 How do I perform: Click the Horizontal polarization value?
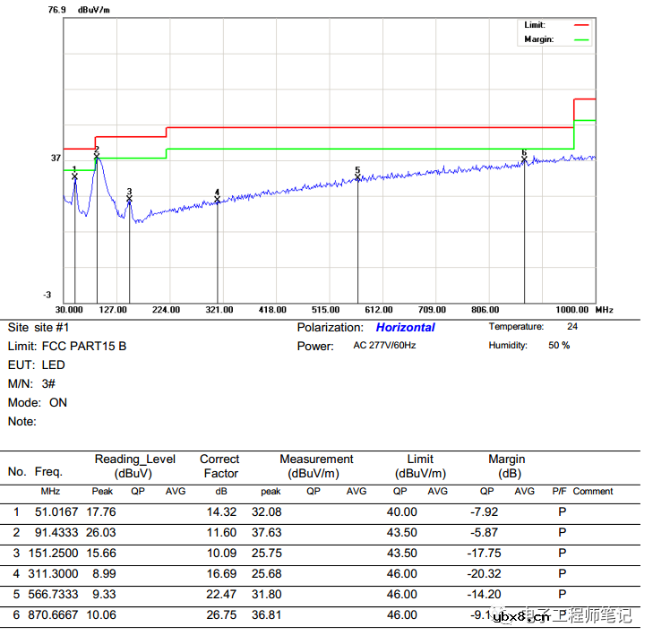click(405, 328)
